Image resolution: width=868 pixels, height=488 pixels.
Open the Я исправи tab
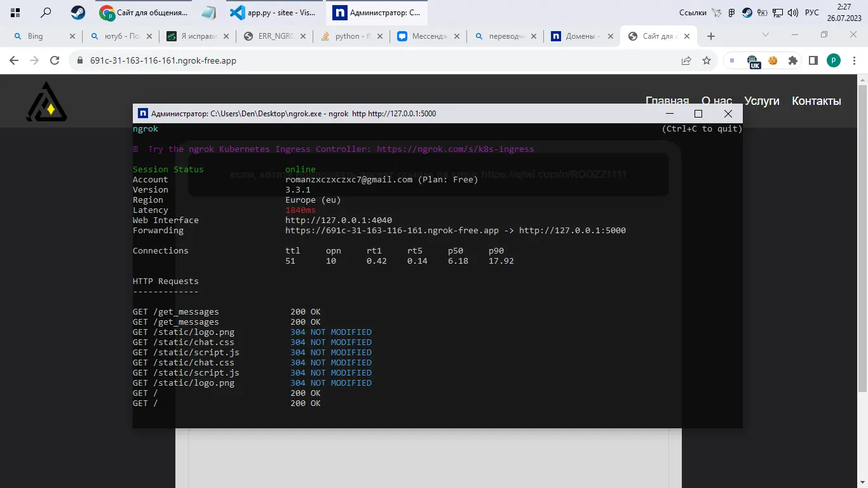198,36
